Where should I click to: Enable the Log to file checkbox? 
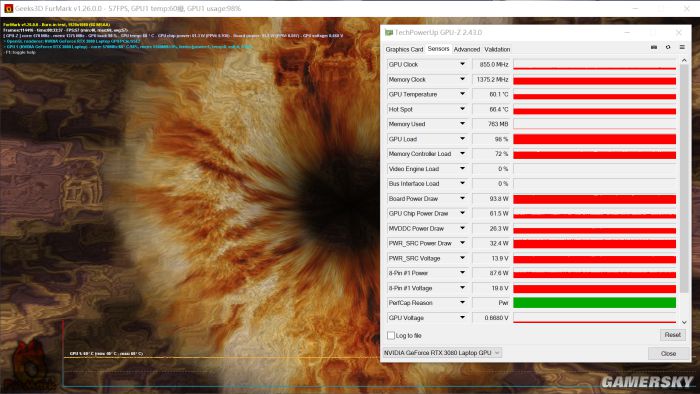pyautogui.click(x=391, y=336)
